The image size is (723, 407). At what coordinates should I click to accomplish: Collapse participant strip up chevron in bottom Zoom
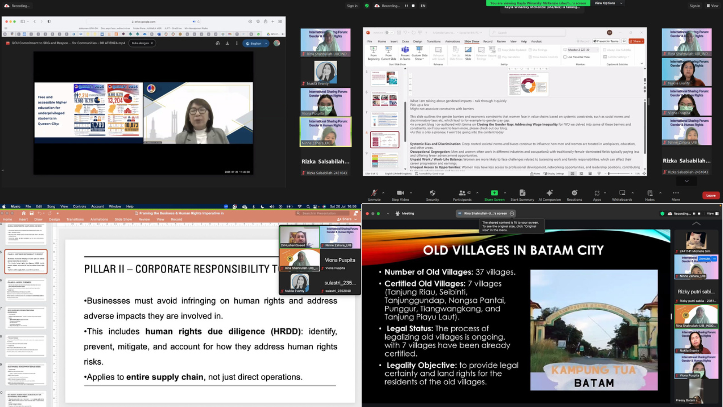point(696,224)
